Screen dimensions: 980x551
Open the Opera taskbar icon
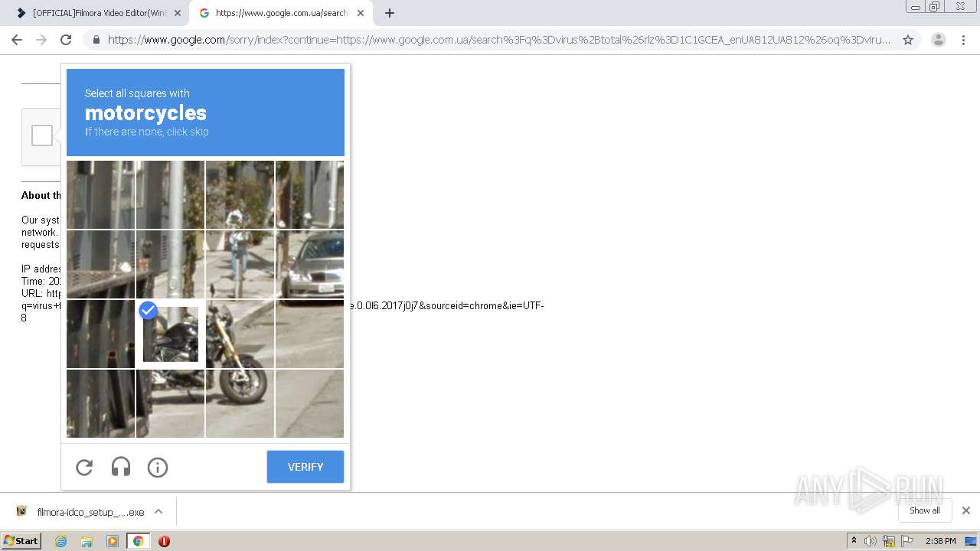point(164,541)
